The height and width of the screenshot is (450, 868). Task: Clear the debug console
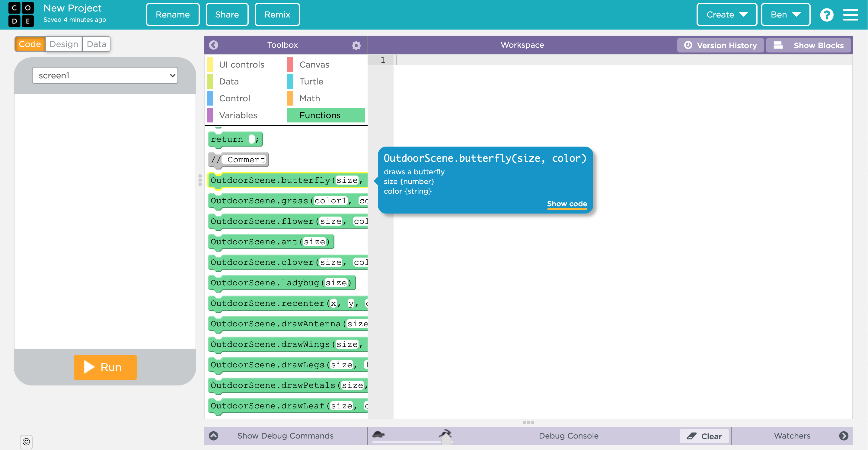pos(704,436)
